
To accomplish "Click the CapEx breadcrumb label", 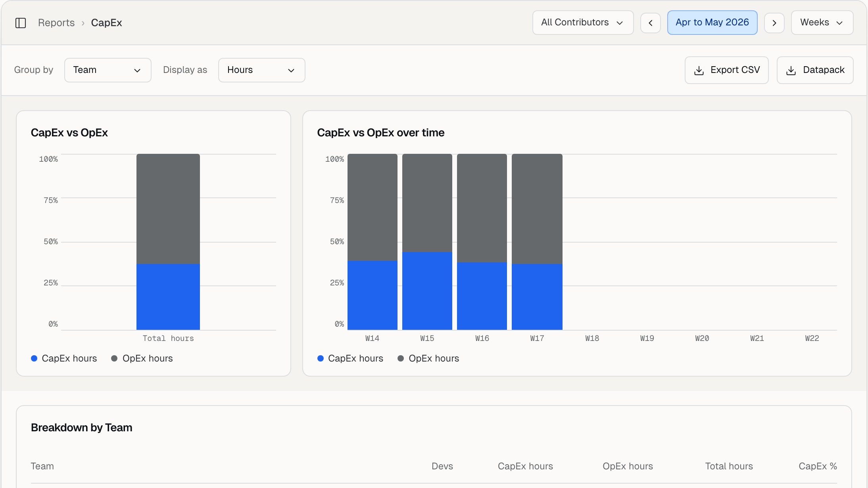I will tap(106, 23).
